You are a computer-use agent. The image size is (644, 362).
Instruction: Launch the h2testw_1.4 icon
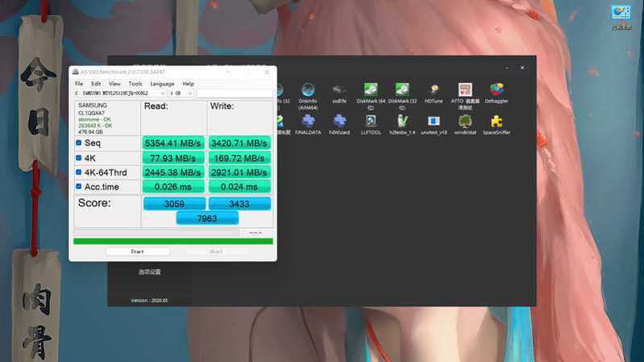(402, 121)
